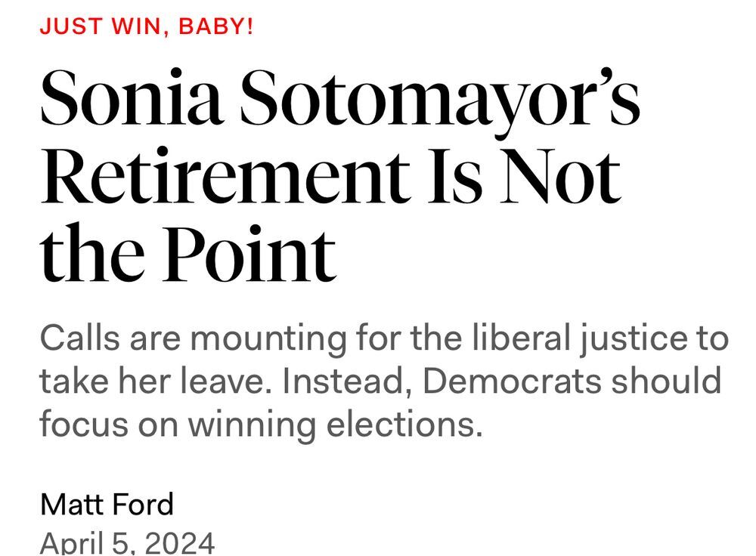Viewport: 756px width, 556px height.
Task: Click the headline line "Retirement Is Not"
Action: point(331,175)
